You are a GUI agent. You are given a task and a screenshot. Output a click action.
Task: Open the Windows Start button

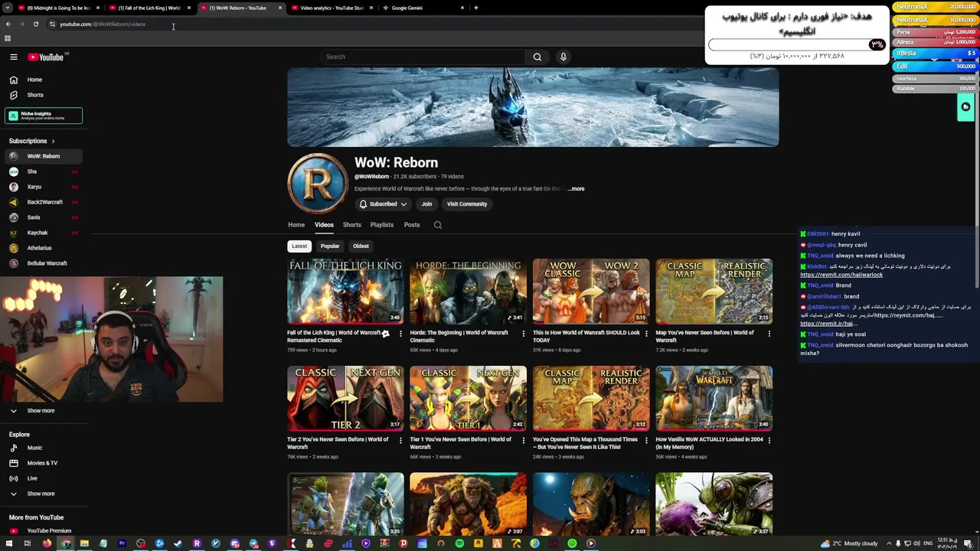click(8, 543)
